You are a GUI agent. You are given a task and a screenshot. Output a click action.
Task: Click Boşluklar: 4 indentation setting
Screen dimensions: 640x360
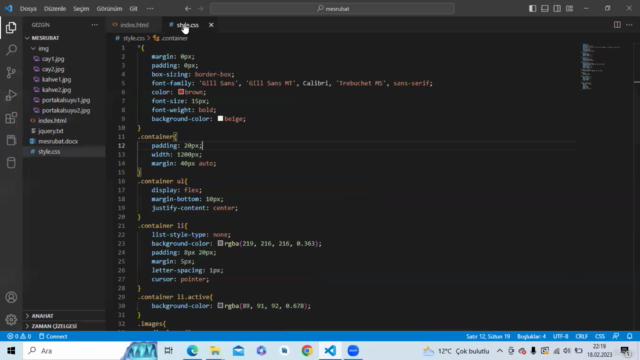pyautogui.click(x=531, y=336)
